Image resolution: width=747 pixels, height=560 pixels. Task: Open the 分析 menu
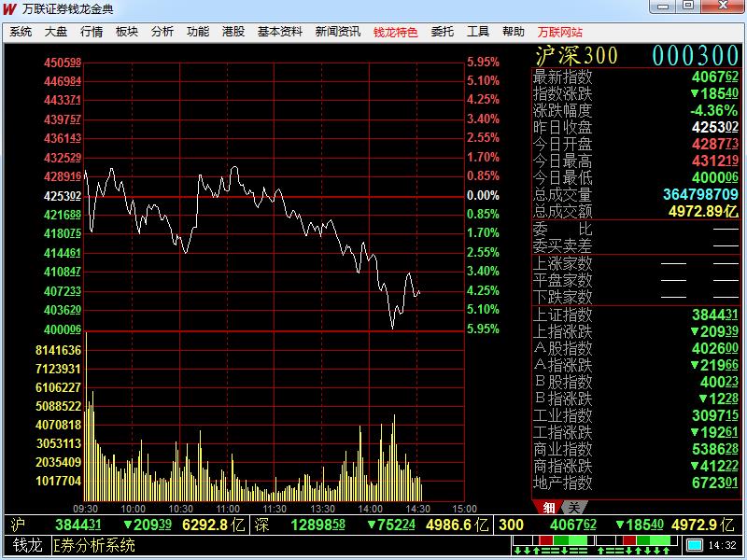click(x=162, y=32)
